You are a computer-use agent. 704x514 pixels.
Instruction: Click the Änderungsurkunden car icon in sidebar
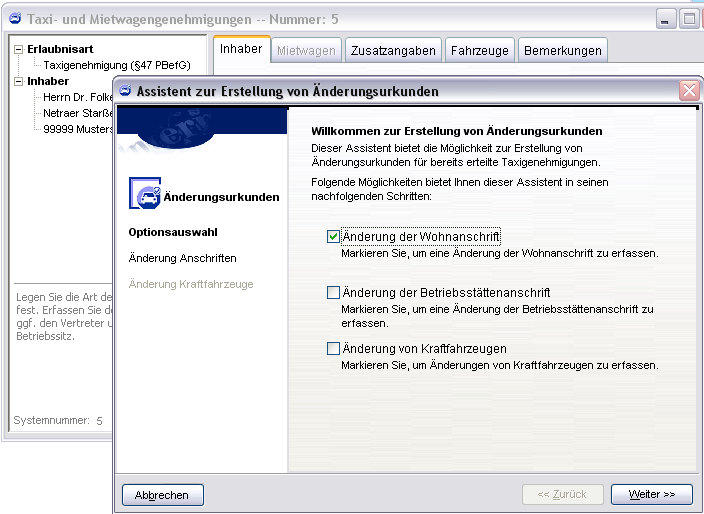(x=145, y=196)
